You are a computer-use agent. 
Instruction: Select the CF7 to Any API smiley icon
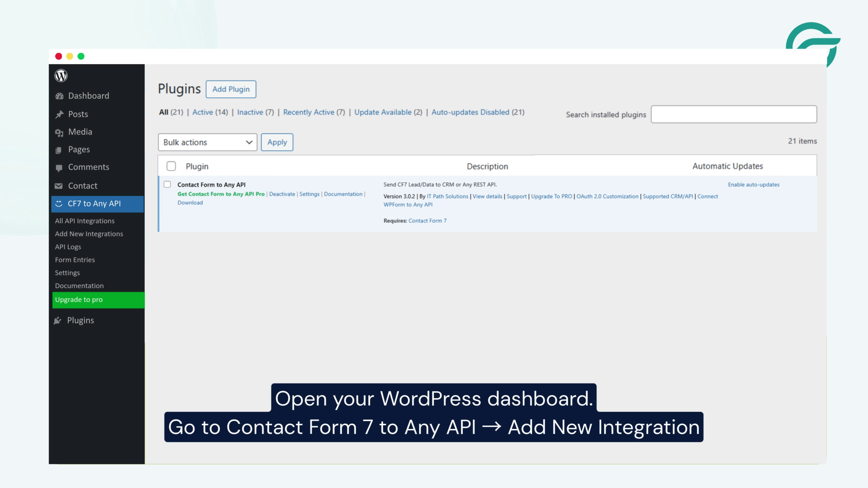tap(59, 204)
